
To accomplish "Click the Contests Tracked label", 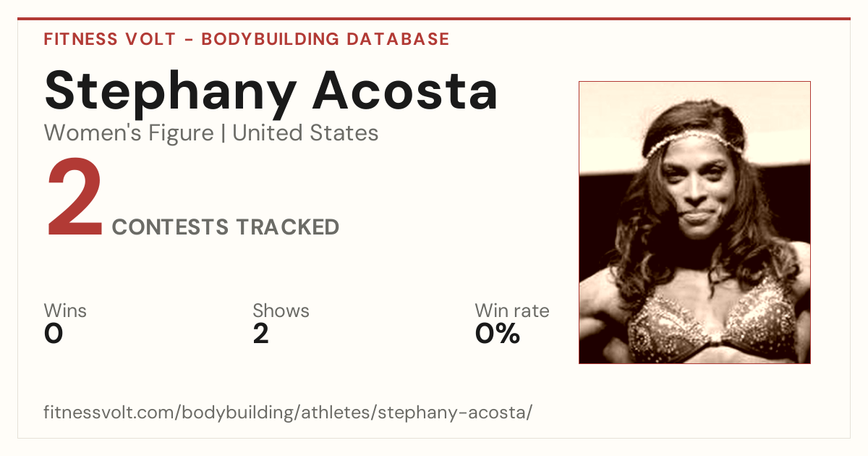I will pos(226,227).
